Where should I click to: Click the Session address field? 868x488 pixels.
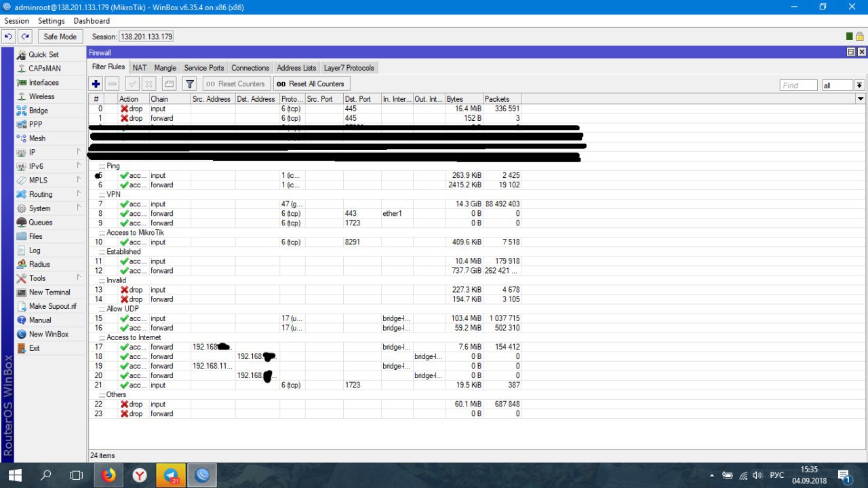(x=146, y=37)
